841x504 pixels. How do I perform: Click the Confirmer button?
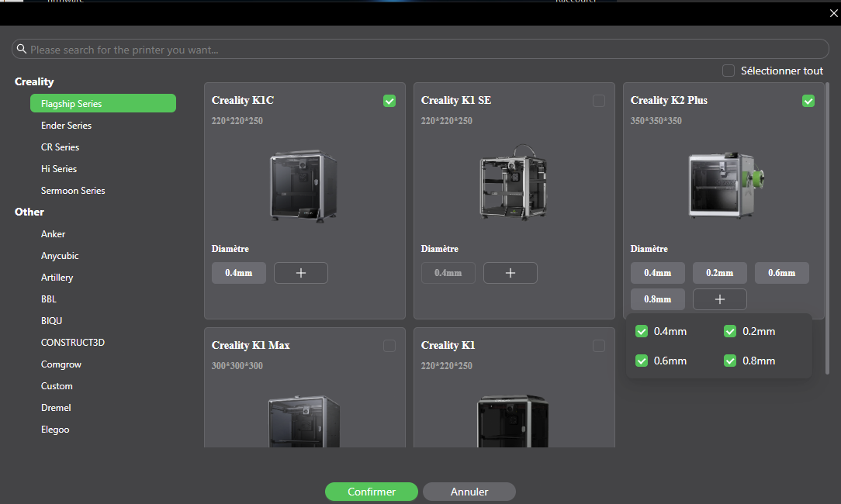pyautogui.click(x=371, y=492)
